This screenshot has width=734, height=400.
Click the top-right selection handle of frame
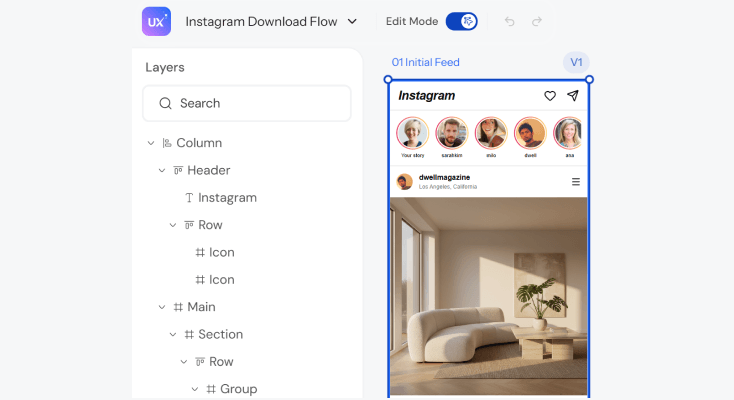(589, 79)
